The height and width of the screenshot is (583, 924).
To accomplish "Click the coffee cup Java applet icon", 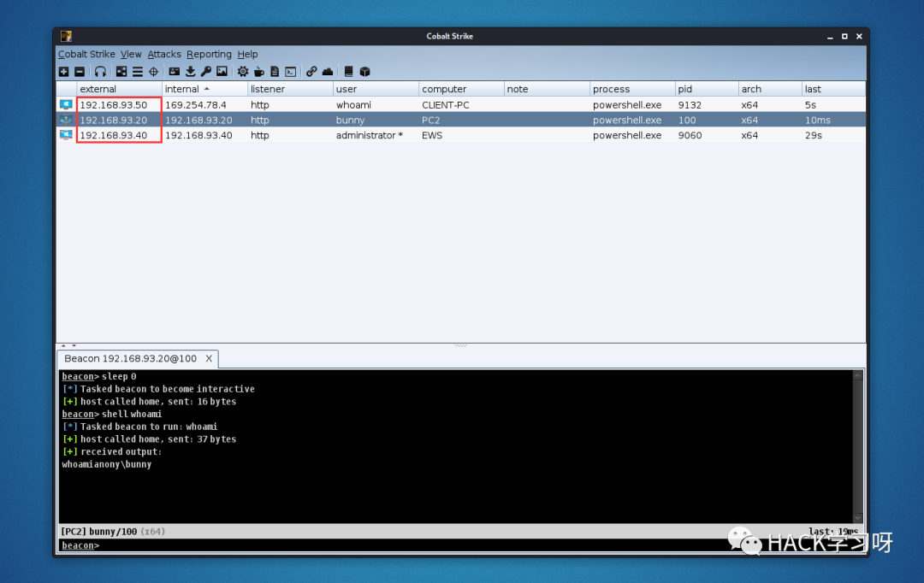I will pyautogui.click(x=258, y=72).
